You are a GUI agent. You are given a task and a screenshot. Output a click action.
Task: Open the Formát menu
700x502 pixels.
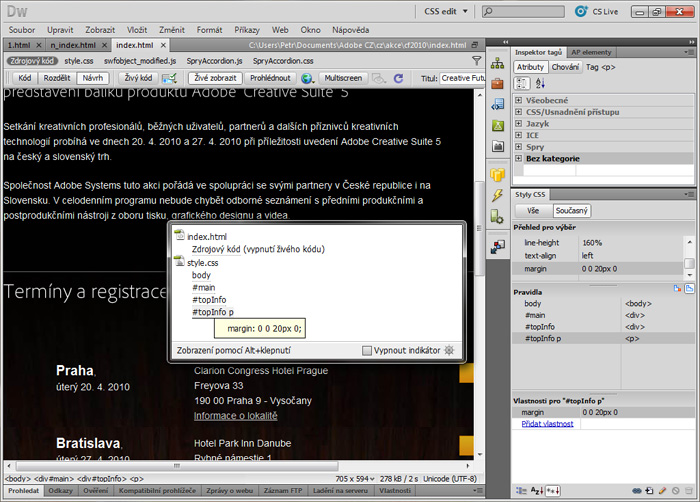[x=209, y=30]
